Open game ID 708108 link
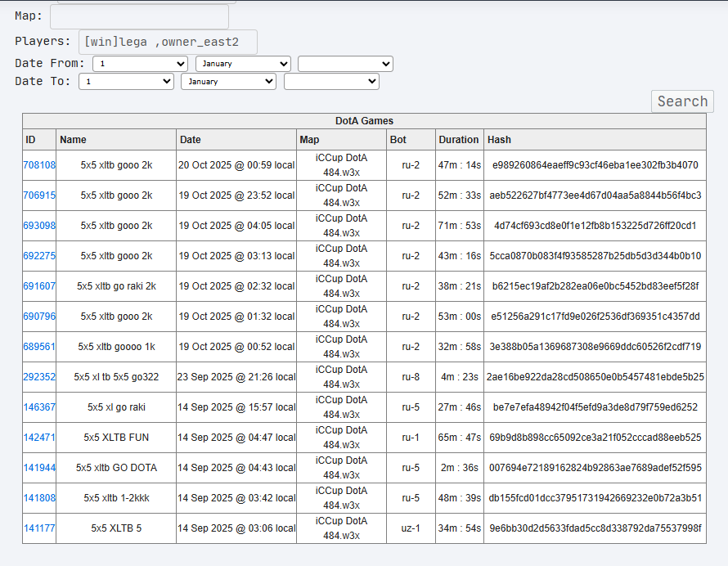728x566 pixels. click(39, 165)
